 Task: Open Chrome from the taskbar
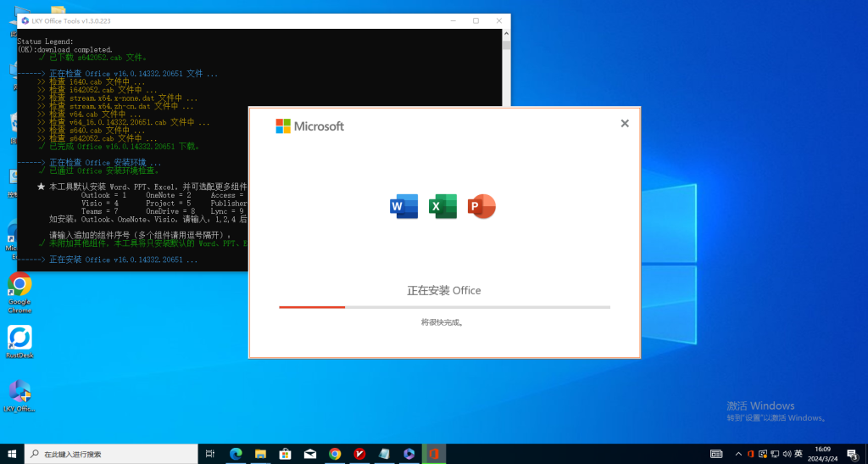coord(335,454)
